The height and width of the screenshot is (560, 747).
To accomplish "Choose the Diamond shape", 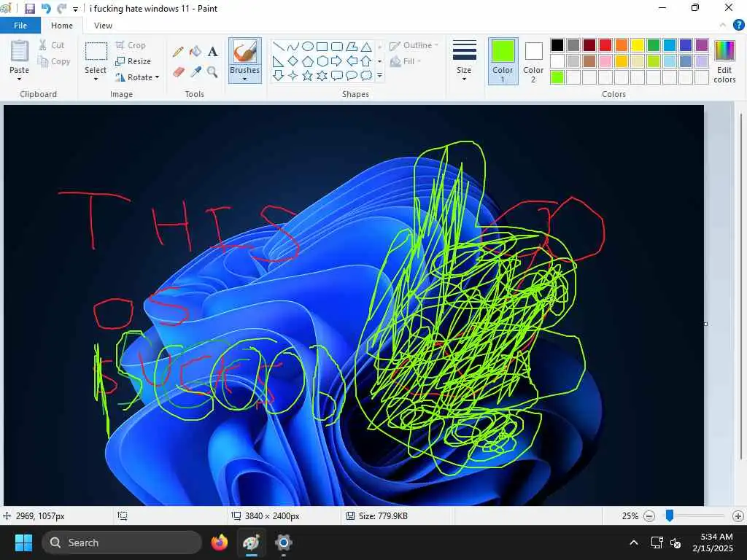I will coord(293,61).
